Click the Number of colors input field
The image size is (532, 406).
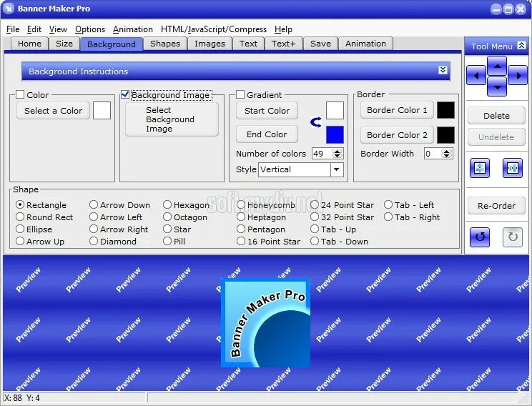click(322, 154)
